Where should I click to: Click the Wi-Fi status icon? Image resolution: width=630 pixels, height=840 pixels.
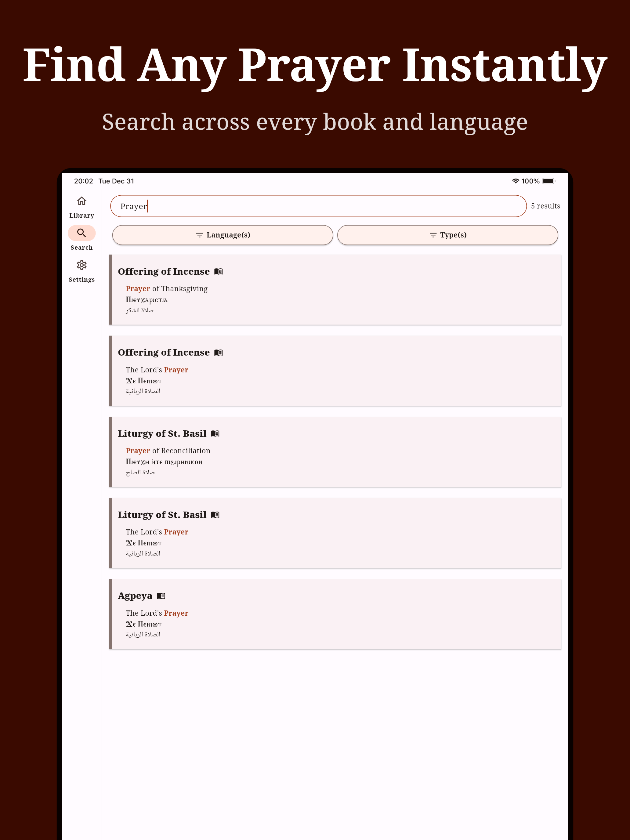(515, 181)
